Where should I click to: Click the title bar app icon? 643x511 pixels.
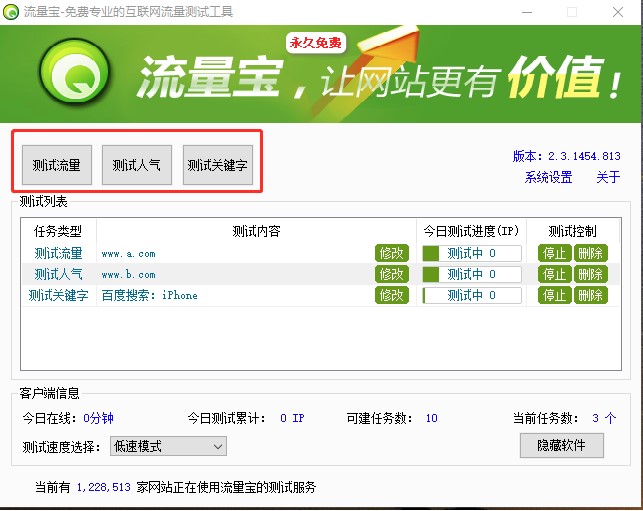click(11, 12)
